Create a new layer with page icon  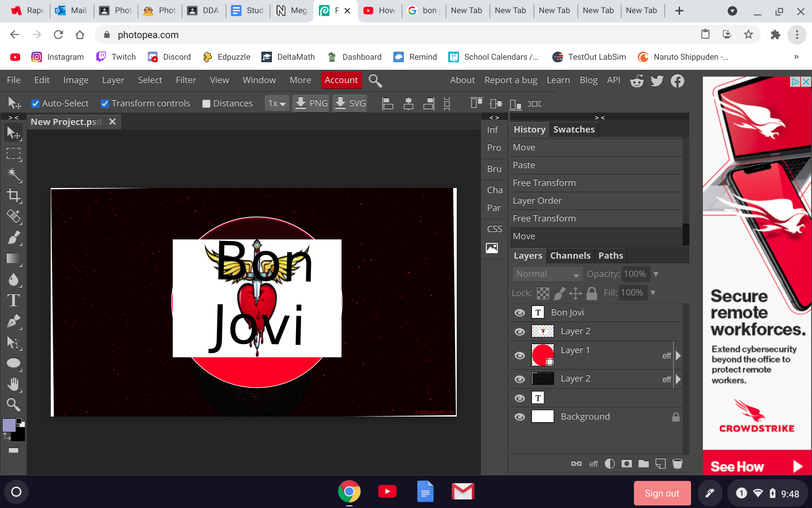coord(661,464)
